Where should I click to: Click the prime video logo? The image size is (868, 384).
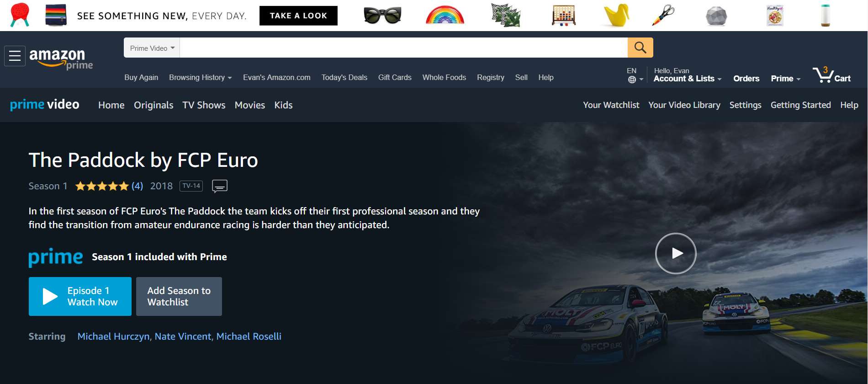(45, 105)
